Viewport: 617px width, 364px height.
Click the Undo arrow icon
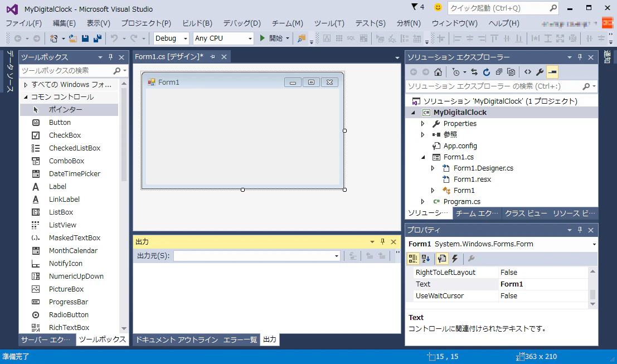114,38
